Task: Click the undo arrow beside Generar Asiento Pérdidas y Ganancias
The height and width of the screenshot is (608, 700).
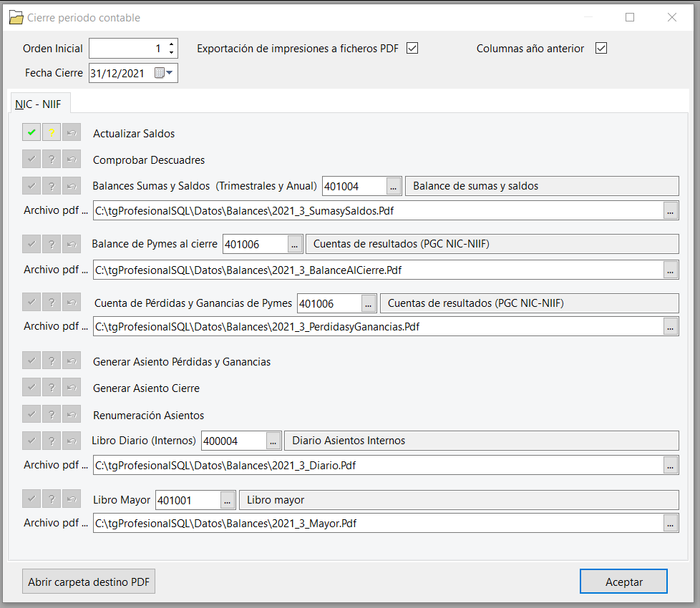Action: pyautogui.click(x=72, y=361)
